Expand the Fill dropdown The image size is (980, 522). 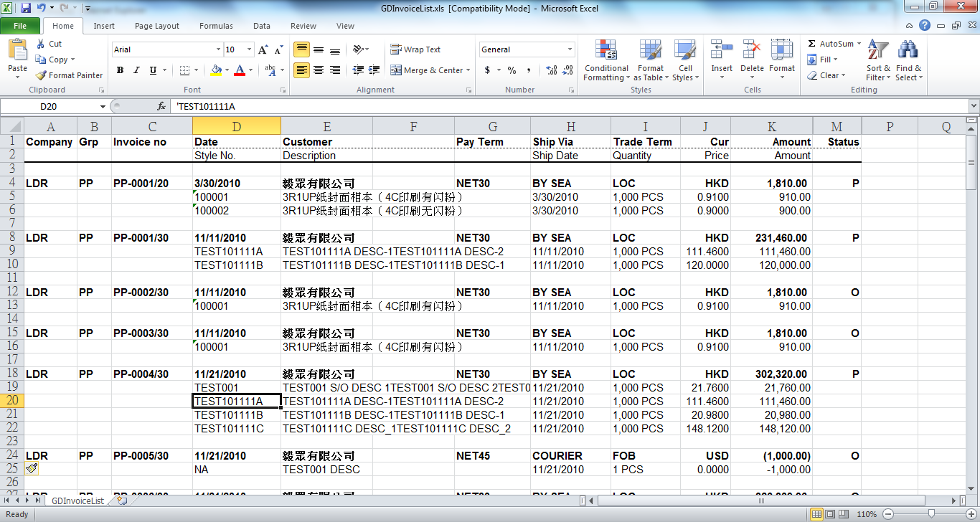[836, 60]
